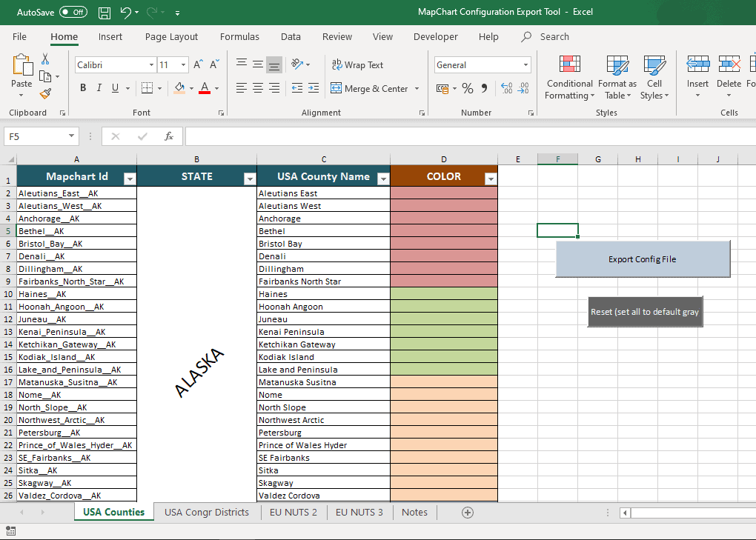The height and width of the screenshot is (540, 756).
Task: Open the Merge & Center dropdown arrow
Action: pyautogui.click(x=417, y=89)
